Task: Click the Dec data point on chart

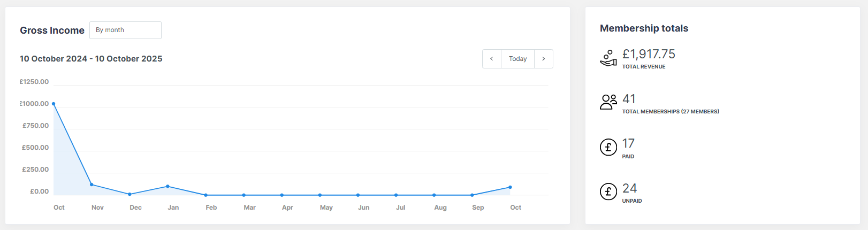Action: [x=130, y=194]
